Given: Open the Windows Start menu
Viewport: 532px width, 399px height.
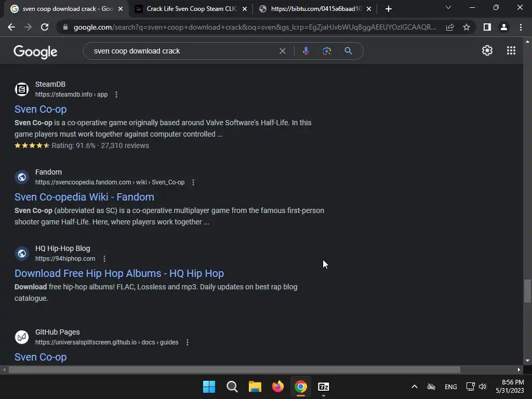Looking at the screenshot, I should pyautogui.click(x=209, y=387).
